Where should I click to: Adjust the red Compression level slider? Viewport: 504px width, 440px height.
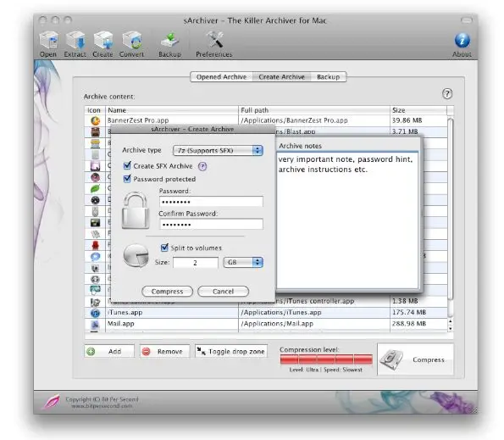pyautogui.click(x=326, y=359)
